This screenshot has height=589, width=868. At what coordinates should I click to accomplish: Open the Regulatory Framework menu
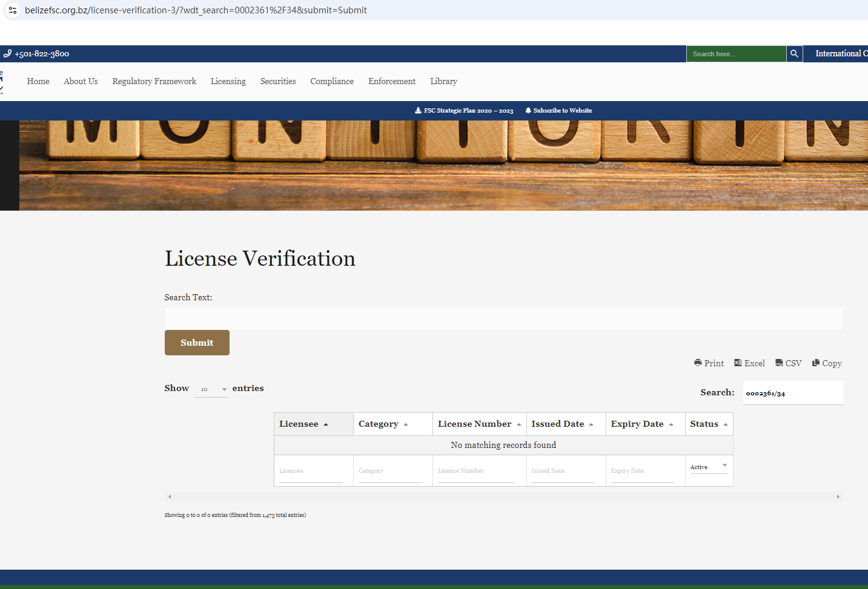pos(154,82)
